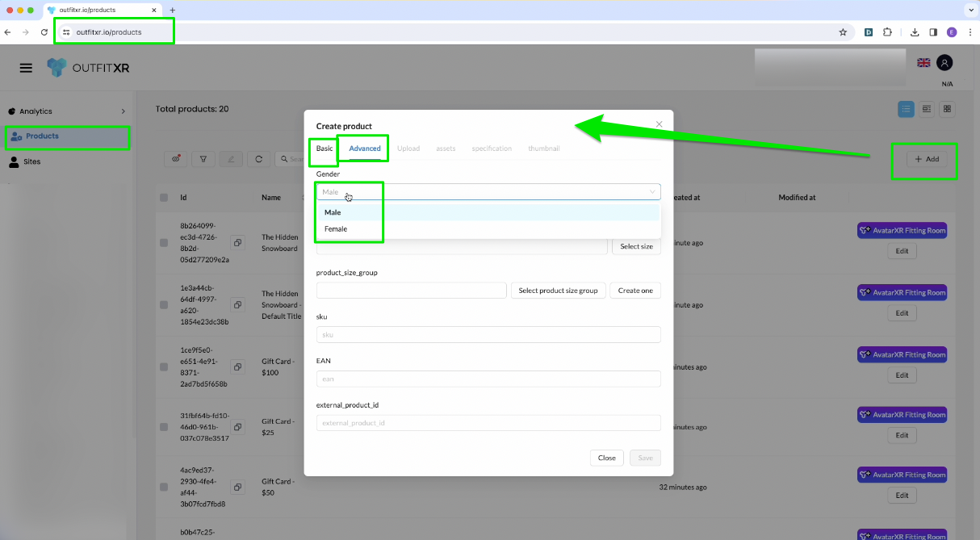Open the user account avatar menu
Viewport: 980px width, 540px height.
944,62
